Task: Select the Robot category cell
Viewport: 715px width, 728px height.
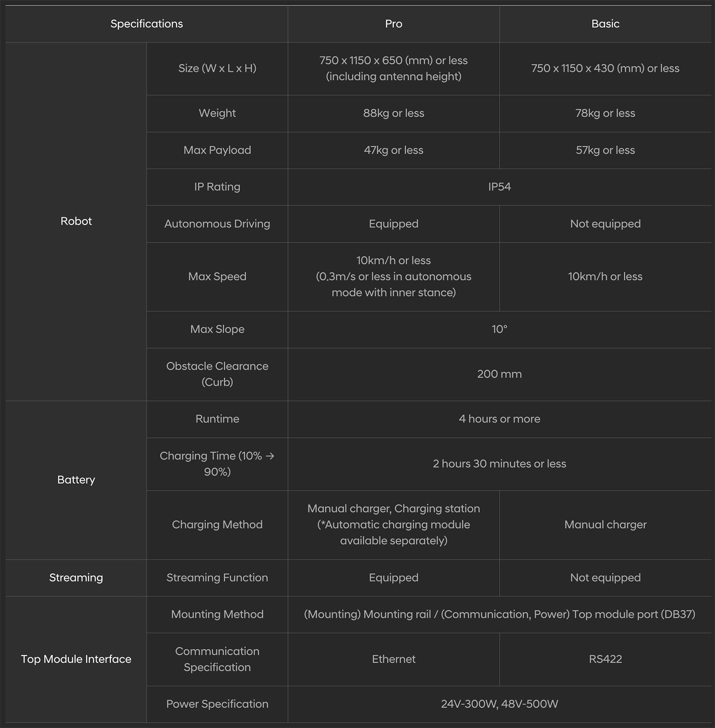Action: tap(76, 221)
